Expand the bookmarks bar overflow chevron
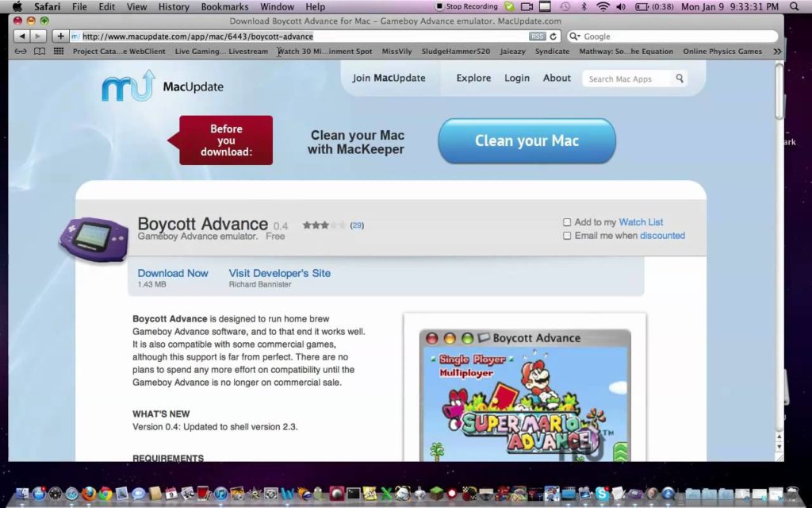The width and height of the screenshot is (812, 508). point(776,52)
